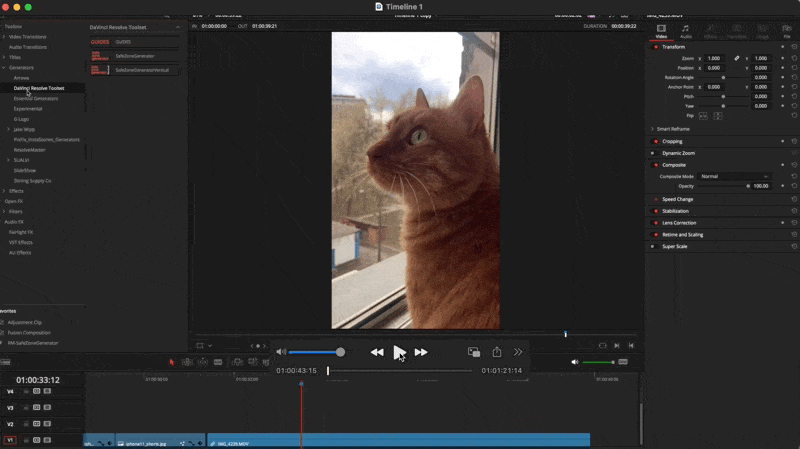
Task: Select the red arrow Selection mode tool
Action: [171, 362]
